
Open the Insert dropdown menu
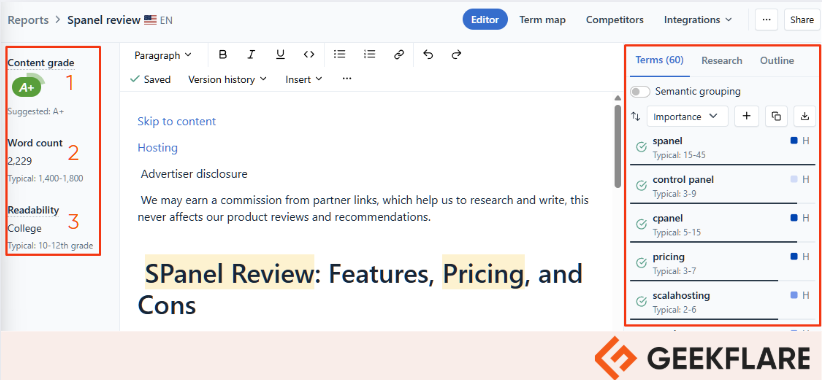click(x=304, y=79)
